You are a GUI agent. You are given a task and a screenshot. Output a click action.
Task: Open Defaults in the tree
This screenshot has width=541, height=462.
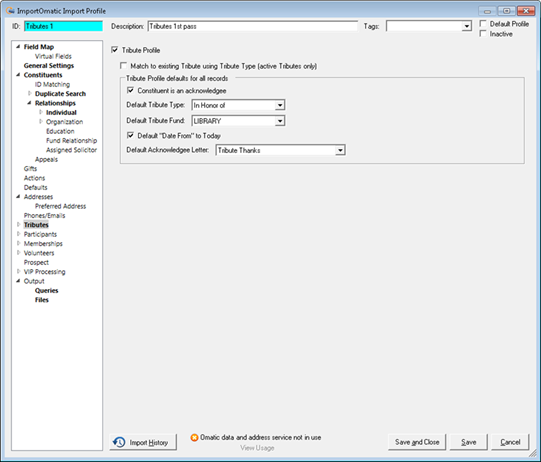pyautogui.click(x=36, y=187)
